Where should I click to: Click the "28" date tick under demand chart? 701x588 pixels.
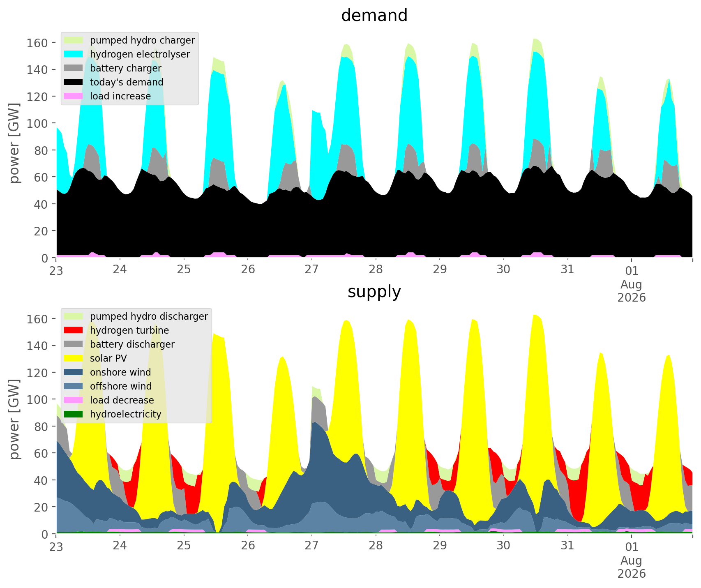point(376,270)
